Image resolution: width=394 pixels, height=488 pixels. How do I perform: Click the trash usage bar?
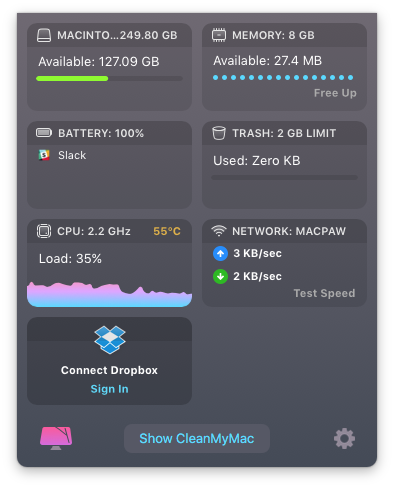284,177
